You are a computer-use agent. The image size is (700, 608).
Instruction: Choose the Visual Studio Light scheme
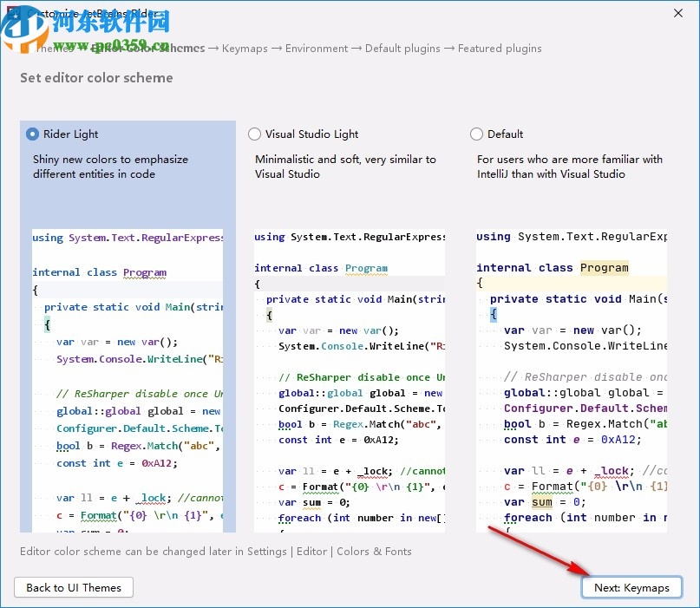(x=255, y=134)
